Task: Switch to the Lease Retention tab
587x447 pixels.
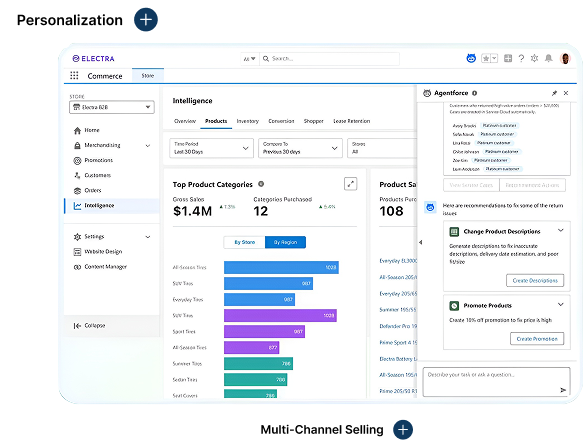Action: (x=352, y=121)
